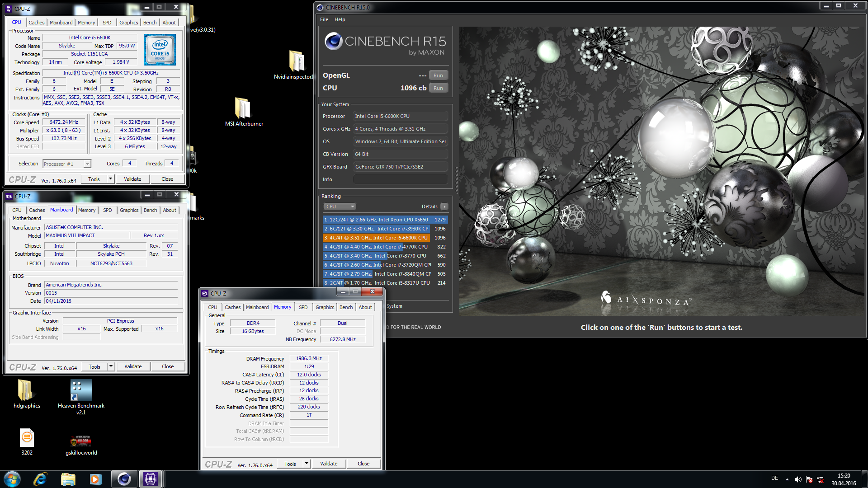Click Cinebench R15 logo sphere
The width and height of the screenshot is (868, 488).
[x=334, y=42]
